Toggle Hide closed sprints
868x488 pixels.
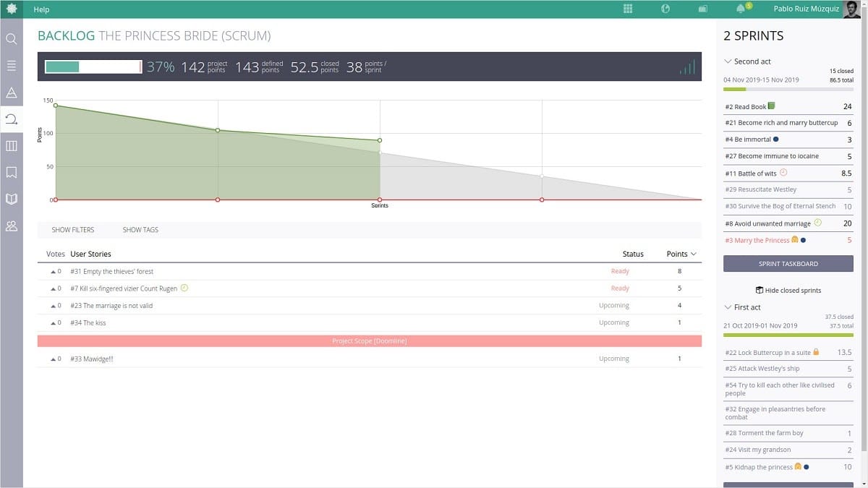click(788, 290)
